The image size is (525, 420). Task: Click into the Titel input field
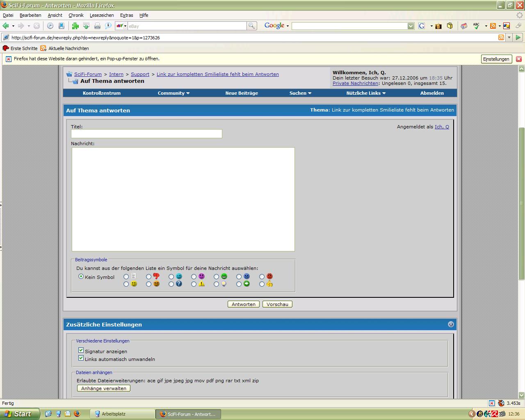[146, 134]
